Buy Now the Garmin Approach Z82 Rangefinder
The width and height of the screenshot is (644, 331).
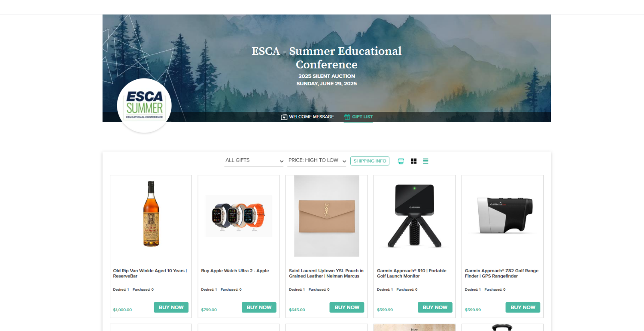pyautogui.click(x=523, y=307)
